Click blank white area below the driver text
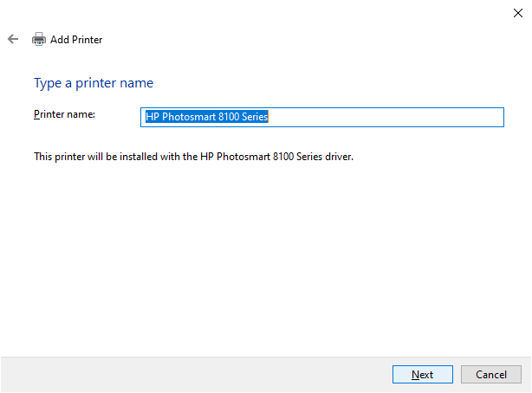Viewport: 532px width, 393px height. 260,260
